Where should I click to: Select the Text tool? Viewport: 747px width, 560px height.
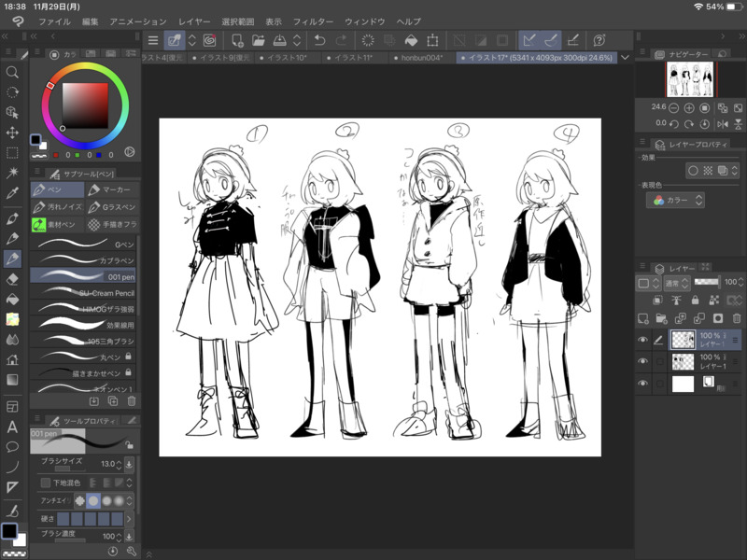[x=12, y=427]
